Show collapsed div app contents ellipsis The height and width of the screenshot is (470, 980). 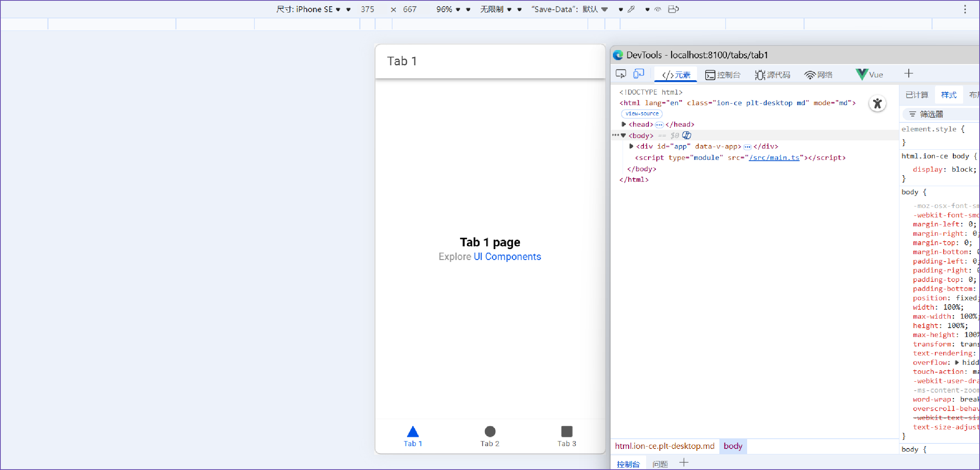tap(748, 147)
